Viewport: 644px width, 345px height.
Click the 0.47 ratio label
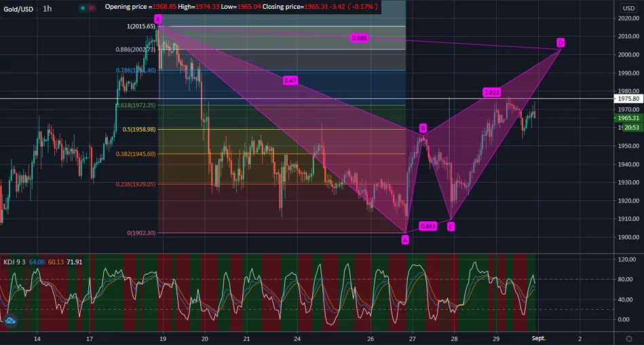click(x=290, y=81)
